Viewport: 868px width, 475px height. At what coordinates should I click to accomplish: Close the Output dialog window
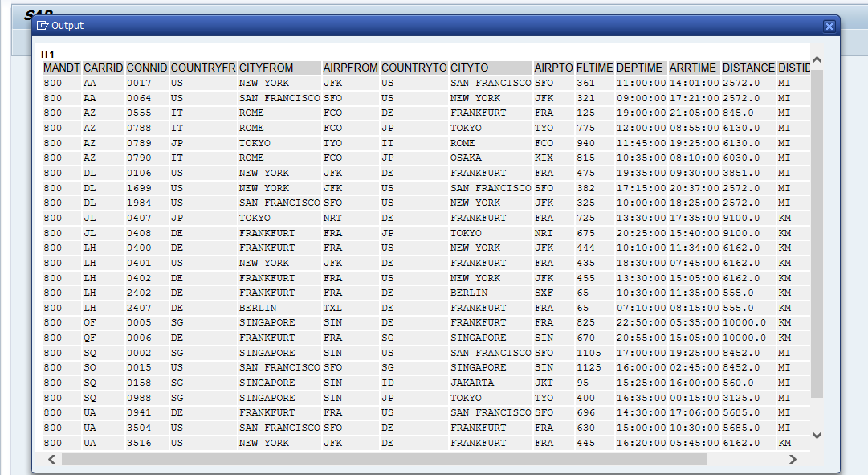point(829,26)
